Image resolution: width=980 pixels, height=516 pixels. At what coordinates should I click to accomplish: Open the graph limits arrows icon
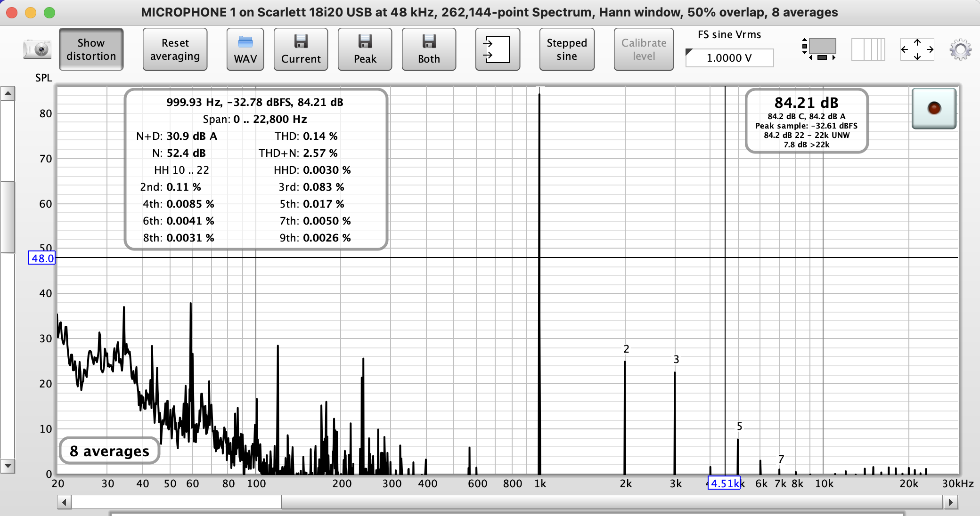click(917, 49)
